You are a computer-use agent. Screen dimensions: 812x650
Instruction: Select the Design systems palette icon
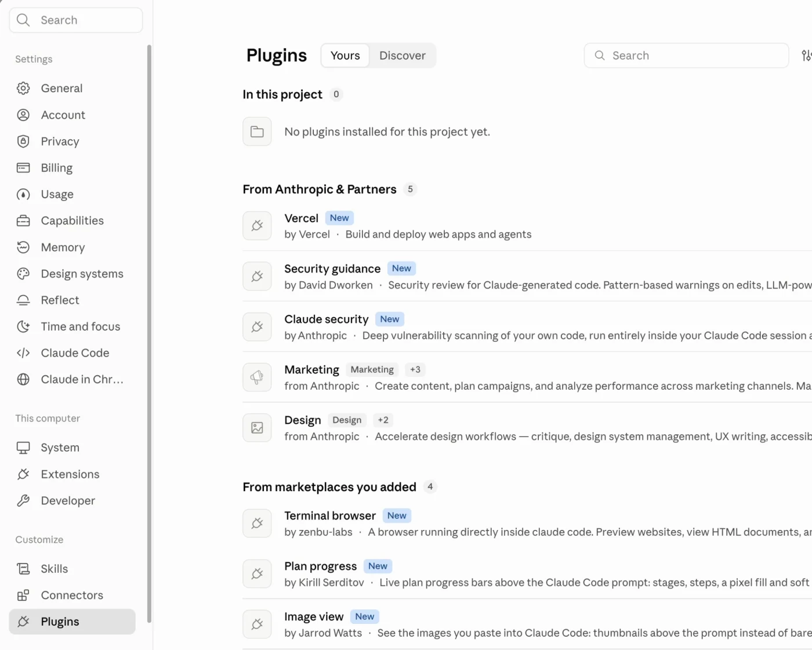coord(23,274)
